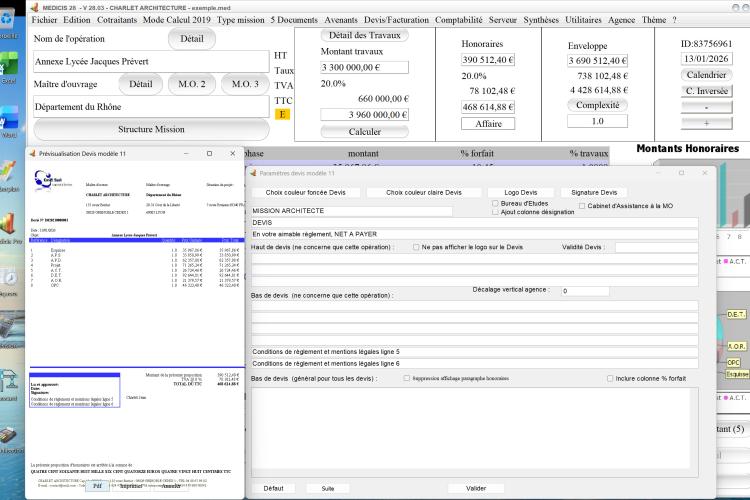Open the Comptabilité menu
The width and height of the screenshot is (750, 500).
458,20
